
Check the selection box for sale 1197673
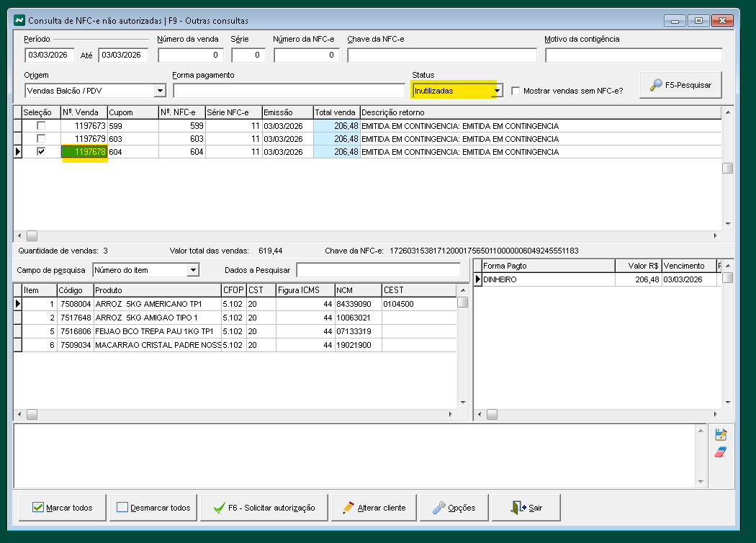coord(41,126)
